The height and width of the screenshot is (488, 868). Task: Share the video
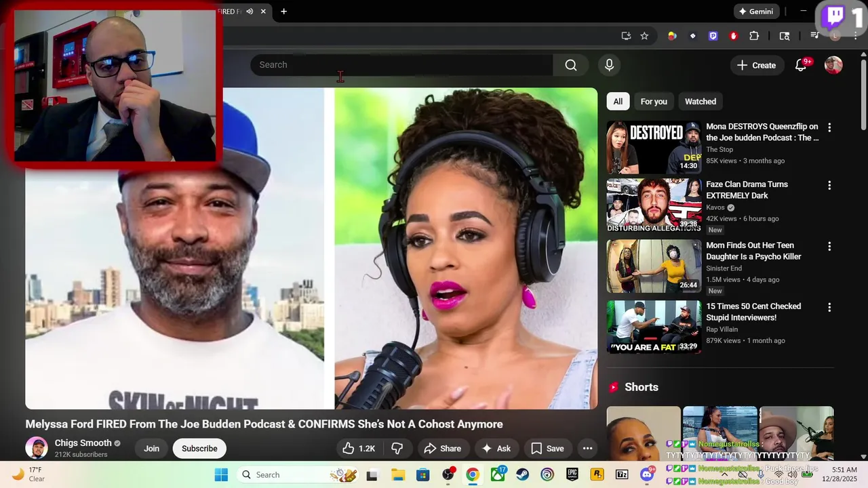[x=442, y=449]
